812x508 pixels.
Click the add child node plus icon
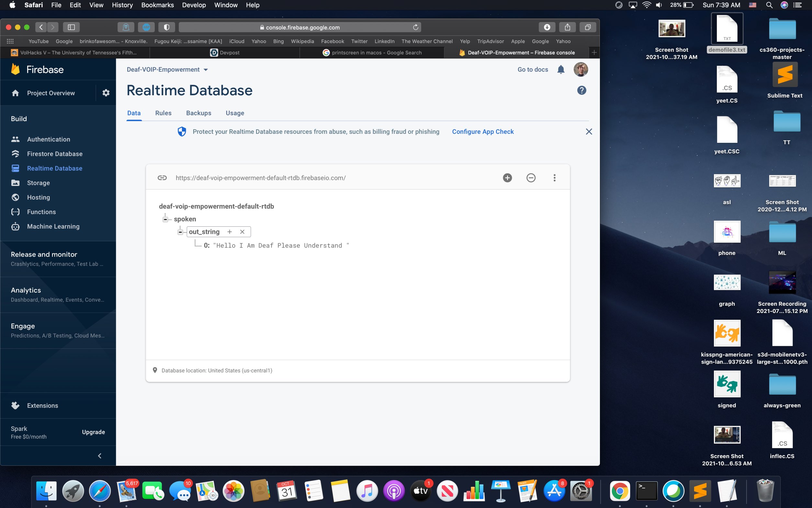coord(507,178)
